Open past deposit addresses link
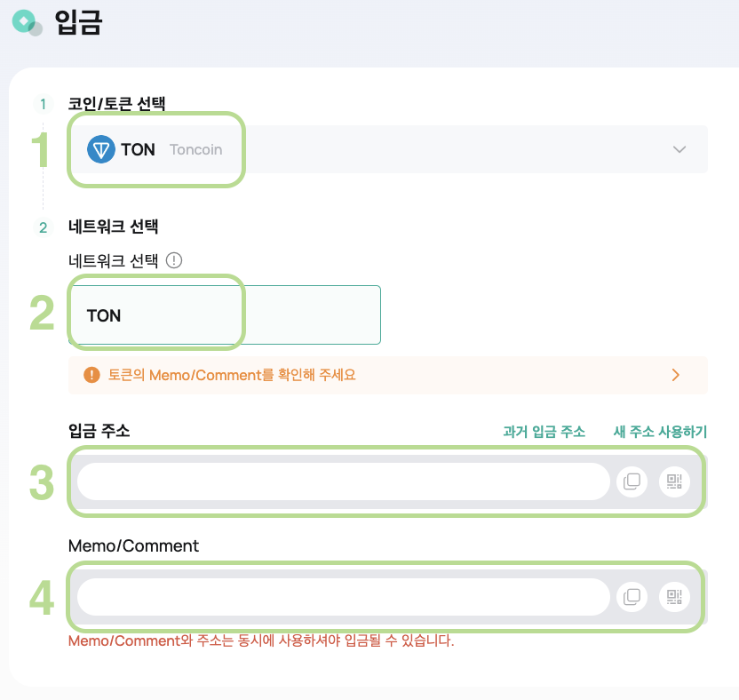Screen dimensions: 739x700 point(544,432)
